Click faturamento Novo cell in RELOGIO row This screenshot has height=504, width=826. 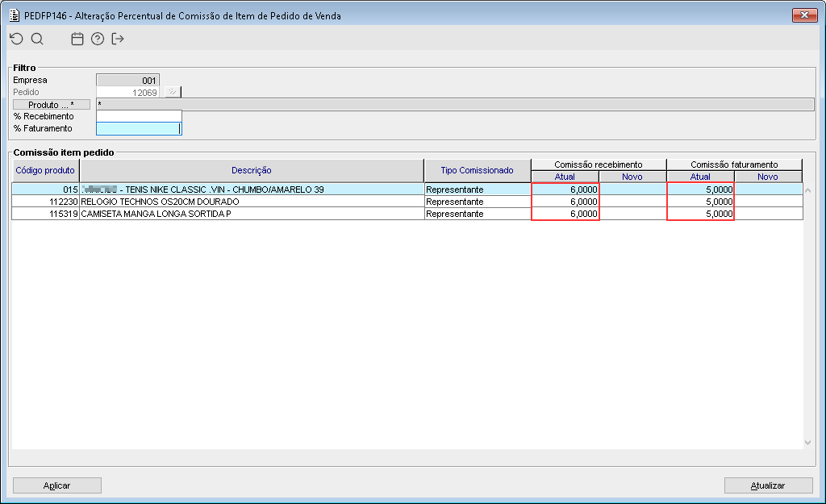point(769,202)
